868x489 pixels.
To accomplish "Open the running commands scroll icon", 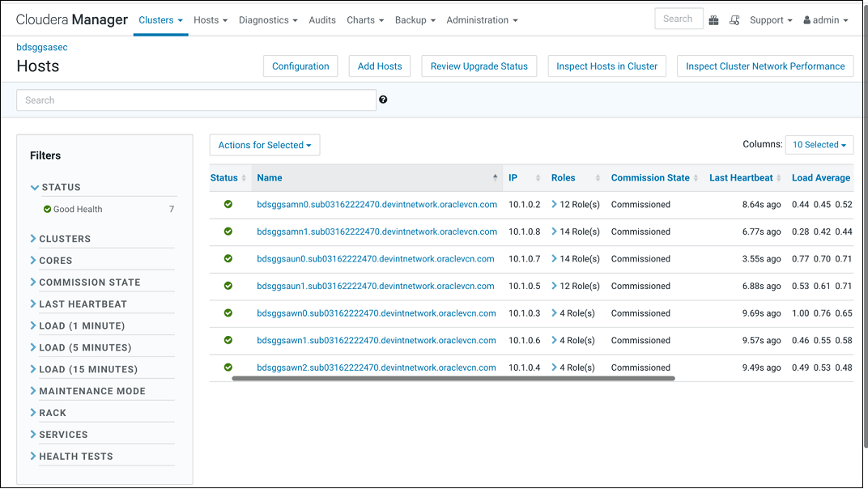I will tap(734, 19).
